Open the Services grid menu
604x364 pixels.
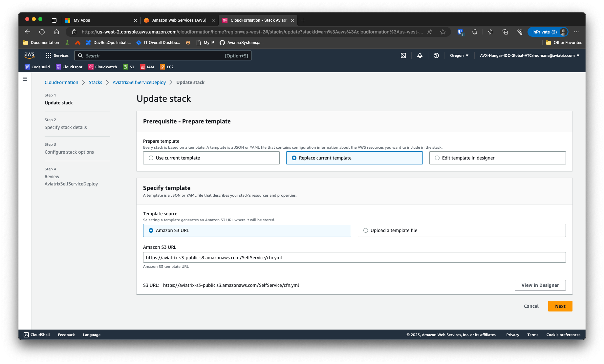[57, 55]
